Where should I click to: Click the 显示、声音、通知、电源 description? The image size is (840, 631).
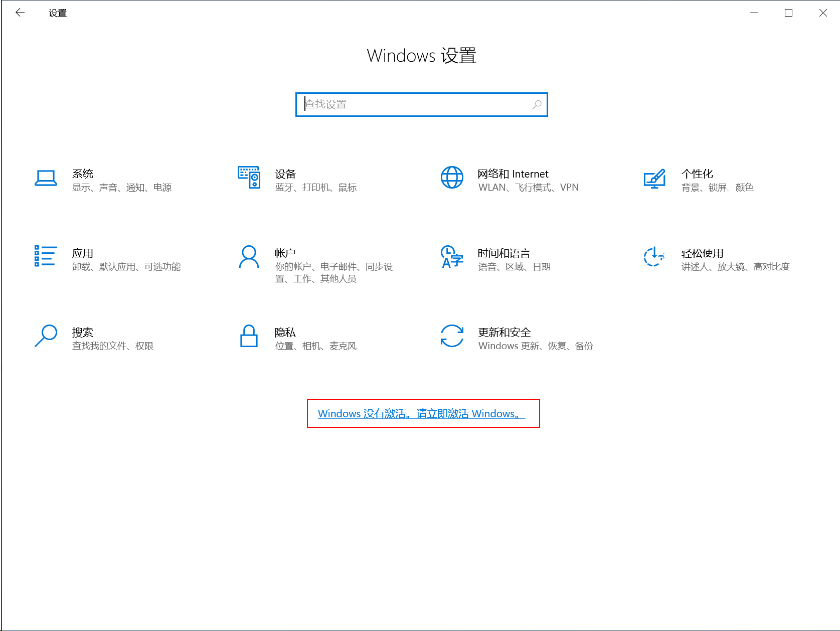(x=122, y=188)
